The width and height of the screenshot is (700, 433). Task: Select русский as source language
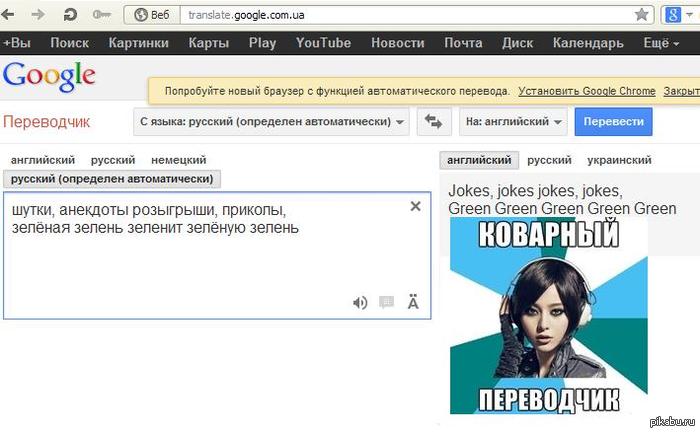pos(112,160)
